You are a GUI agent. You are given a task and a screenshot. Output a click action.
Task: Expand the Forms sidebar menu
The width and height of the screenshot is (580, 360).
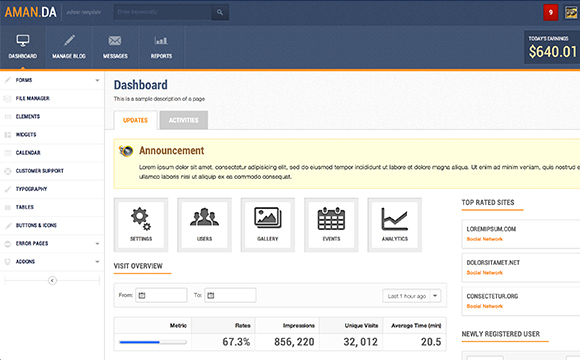pos(52,80)
